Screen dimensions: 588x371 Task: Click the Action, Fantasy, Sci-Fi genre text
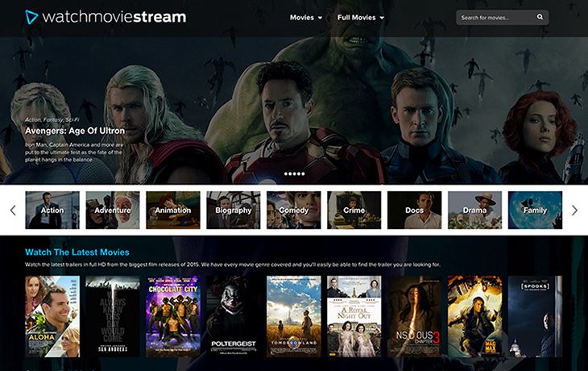coord(52,120)
